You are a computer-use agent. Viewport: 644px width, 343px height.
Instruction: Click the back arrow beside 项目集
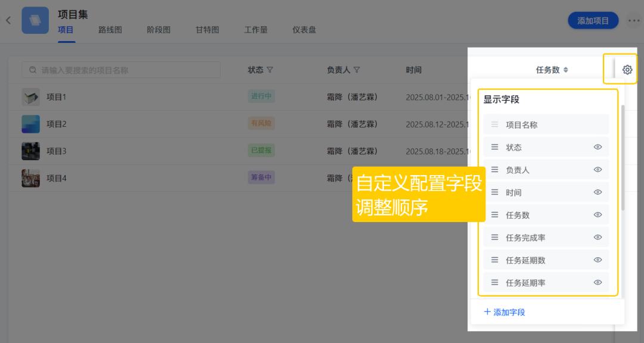pos(8,20)
